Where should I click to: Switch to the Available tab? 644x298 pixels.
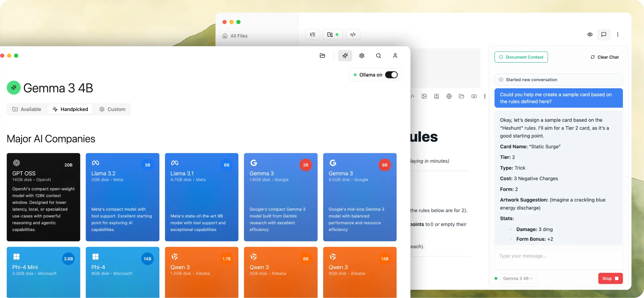coord(27,109)
